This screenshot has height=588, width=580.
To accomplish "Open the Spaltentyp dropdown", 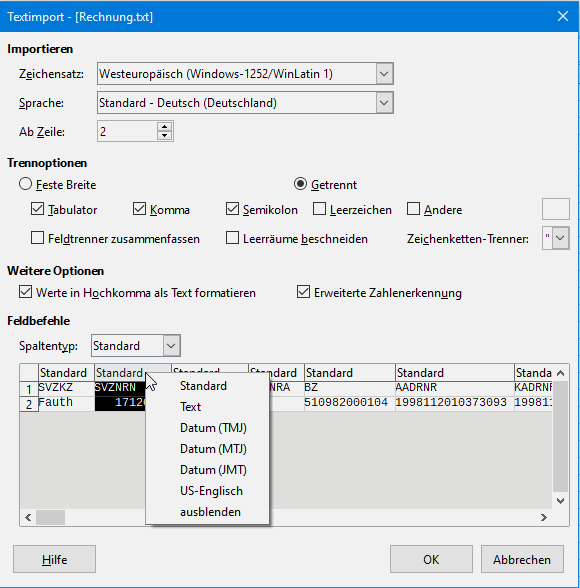I will (171, 345).
